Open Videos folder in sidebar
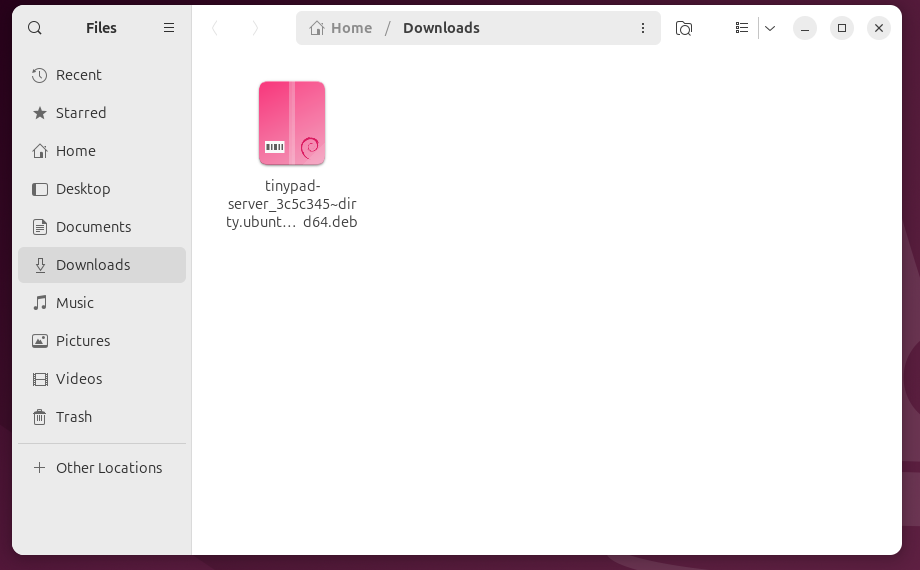920x570 pixels. coord(102,379)
